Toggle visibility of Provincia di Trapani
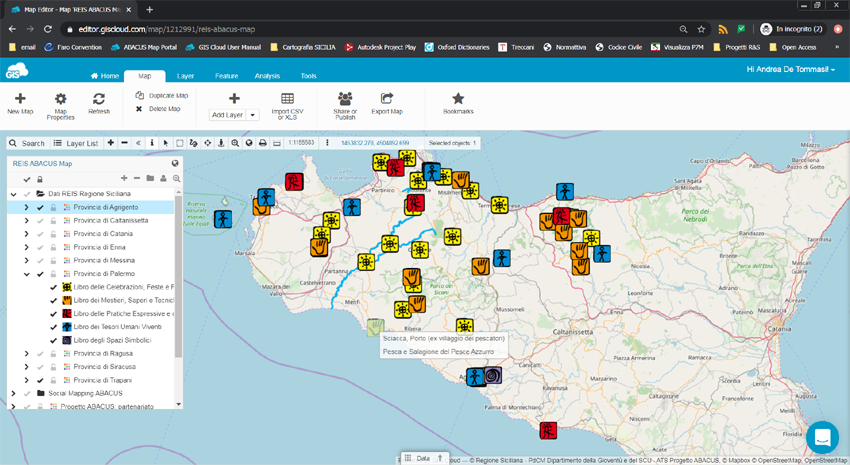This screenshot has height=465, width=850. tap(40, 380)
